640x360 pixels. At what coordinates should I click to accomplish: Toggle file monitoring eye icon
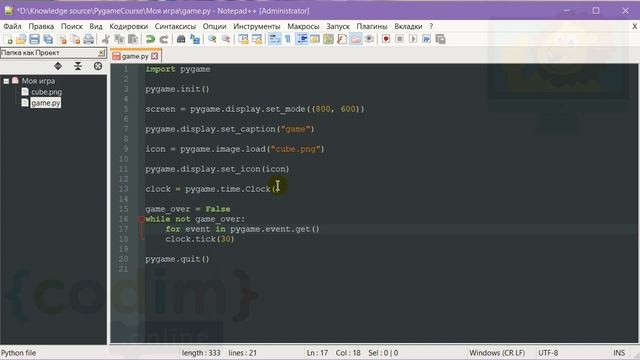[x=369, y=39]
